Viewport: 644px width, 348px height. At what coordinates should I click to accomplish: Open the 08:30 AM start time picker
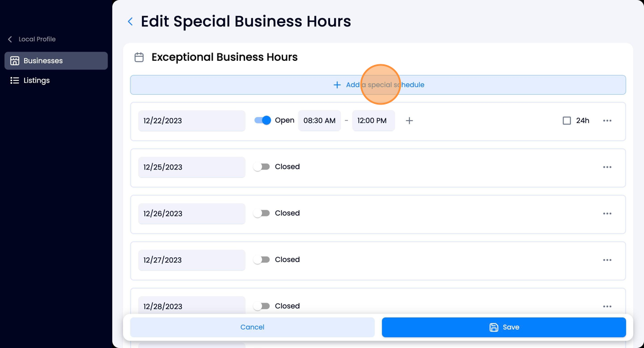tap(320, 121)
